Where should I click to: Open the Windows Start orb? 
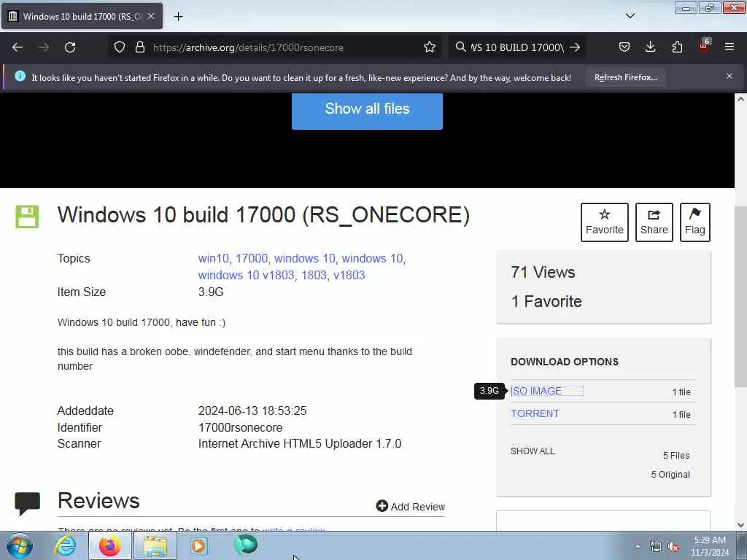coord(20,545)
